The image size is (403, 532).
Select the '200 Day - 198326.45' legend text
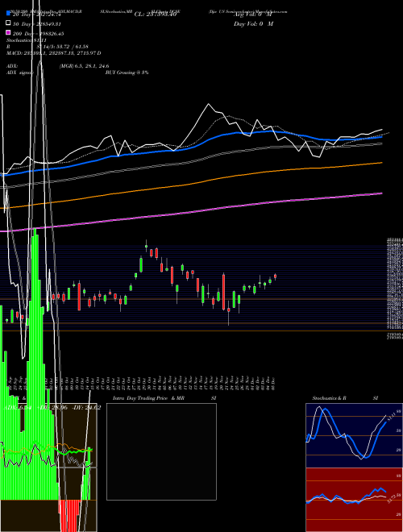point(39,34)
